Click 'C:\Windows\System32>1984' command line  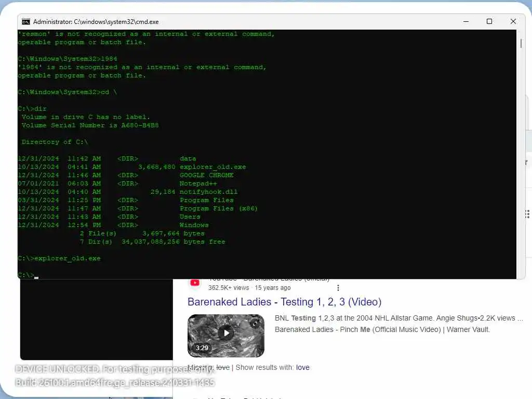(x=68, y=59)
